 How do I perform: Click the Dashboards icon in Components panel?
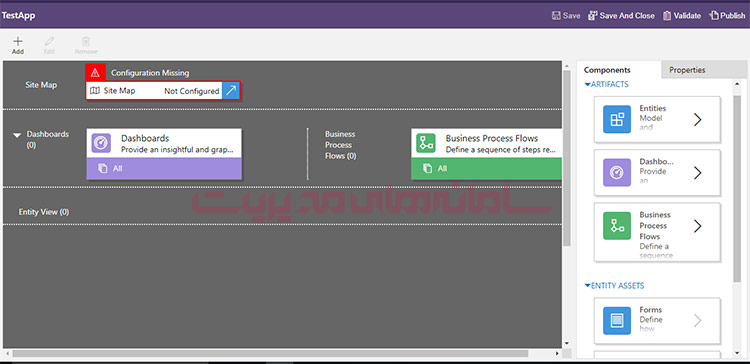coord(617,172)
